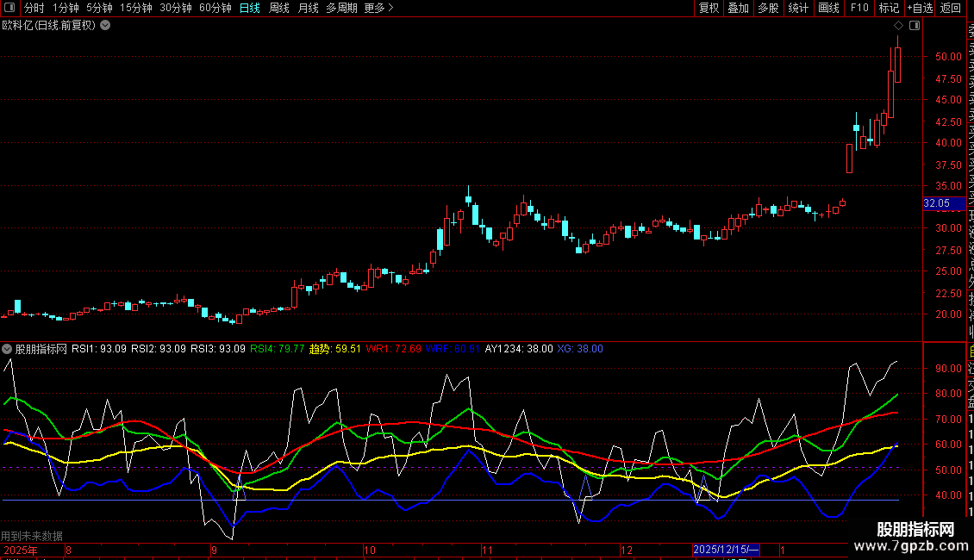The image size is (974, 560).
Task: Click month 12 on the time axis
Action: pyautogui.click(x=626, y=550)
